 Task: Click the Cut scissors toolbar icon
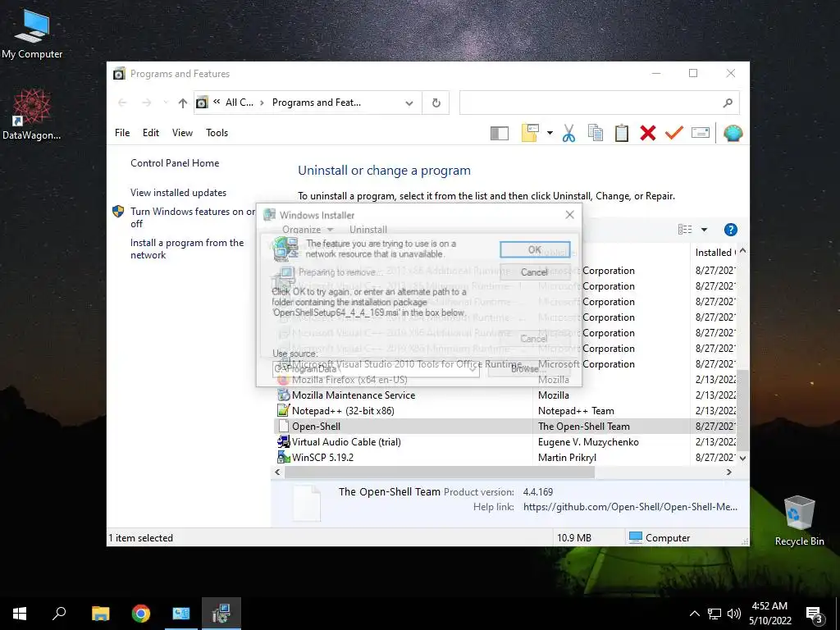coord(569,133)
